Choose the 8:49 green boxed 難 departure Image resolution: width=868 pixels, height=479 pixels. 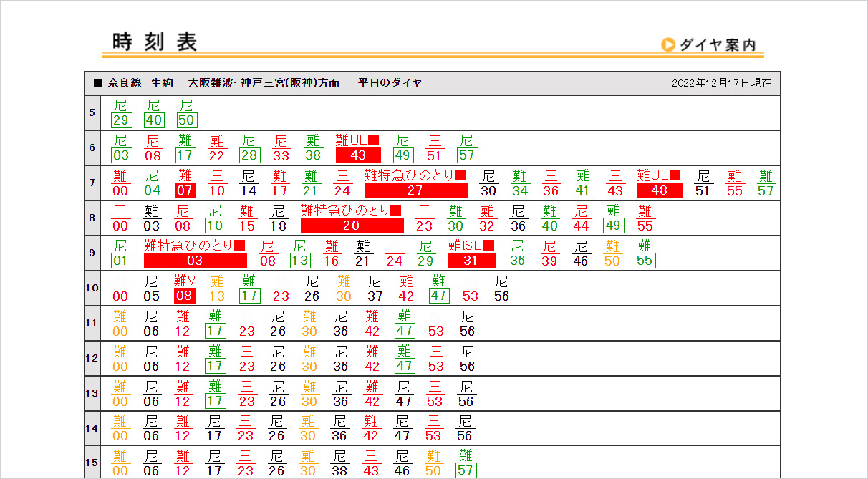612,226
